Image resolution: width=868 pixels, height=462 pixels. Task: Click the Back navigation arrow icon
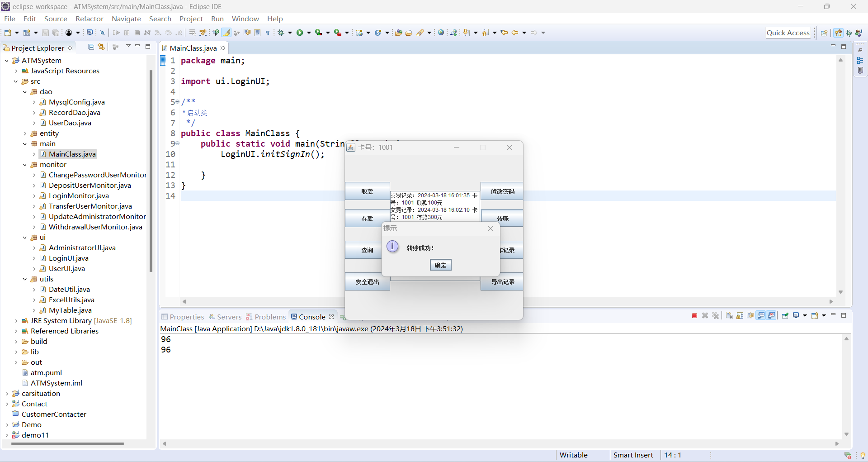(x=514, y=33)
